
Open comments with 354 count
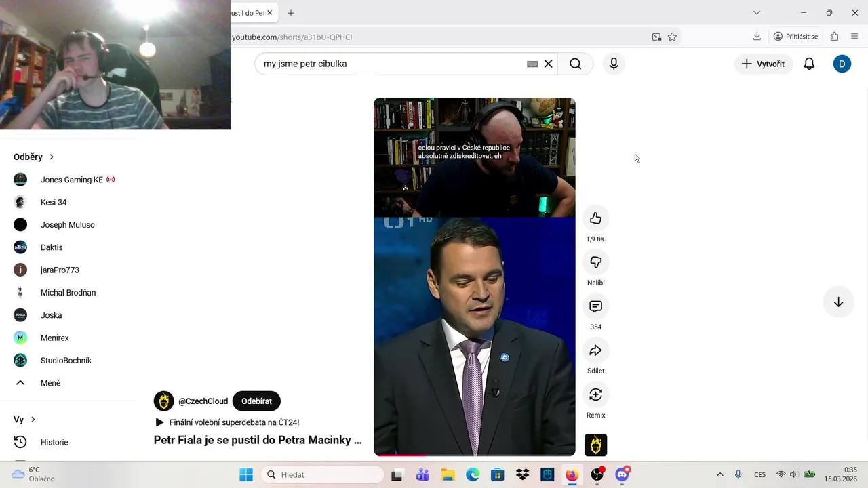[x=595, y=306]
